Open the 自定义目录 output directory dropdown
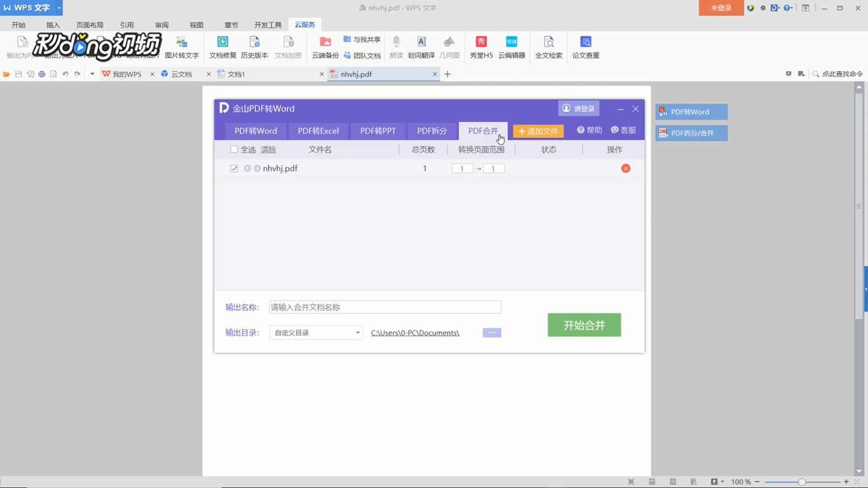The width and height of the screenshot is (868, 488). 316,332
